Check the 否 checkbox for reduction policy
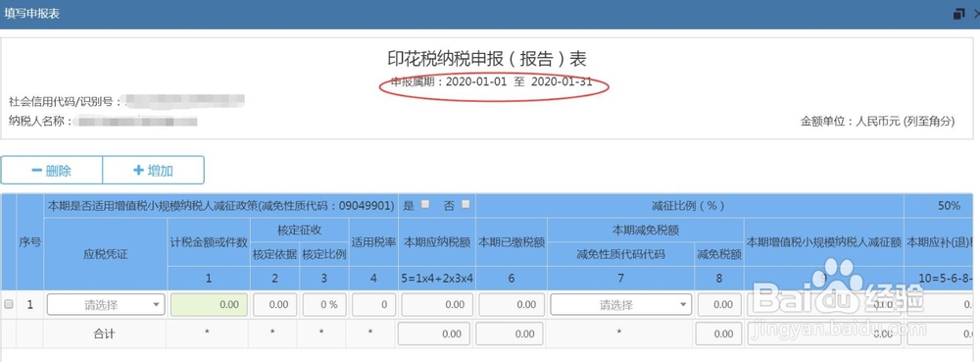Image resolution: width=980 pixels, height=362 pixels. click(x=465, y=204)
